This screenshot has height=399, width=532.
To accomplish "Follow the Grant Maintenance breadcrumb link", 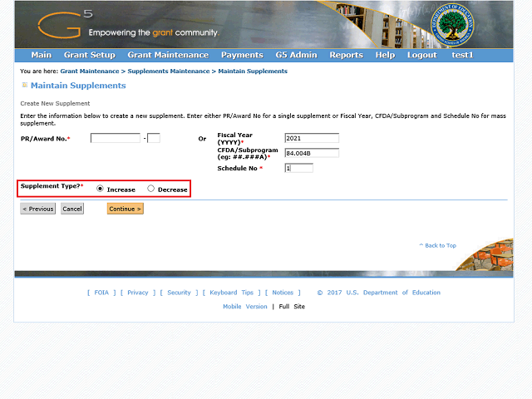I will [90, 71].
